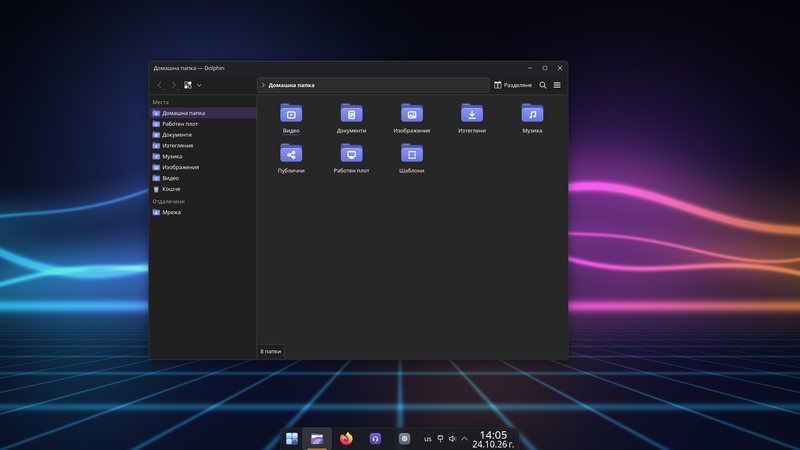Select the Музика folder icon
The image size is (800, 450).
(532, 113)
